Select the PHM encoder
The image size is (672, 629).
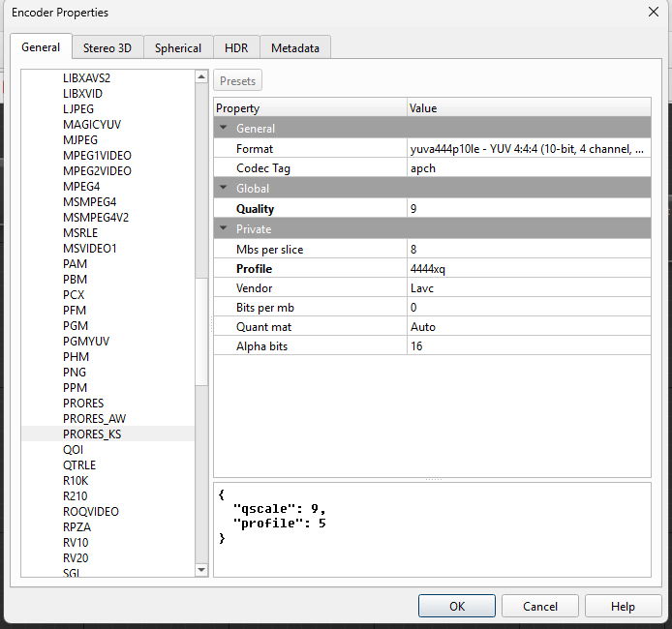pyautogui.click(x=76, y=356)
